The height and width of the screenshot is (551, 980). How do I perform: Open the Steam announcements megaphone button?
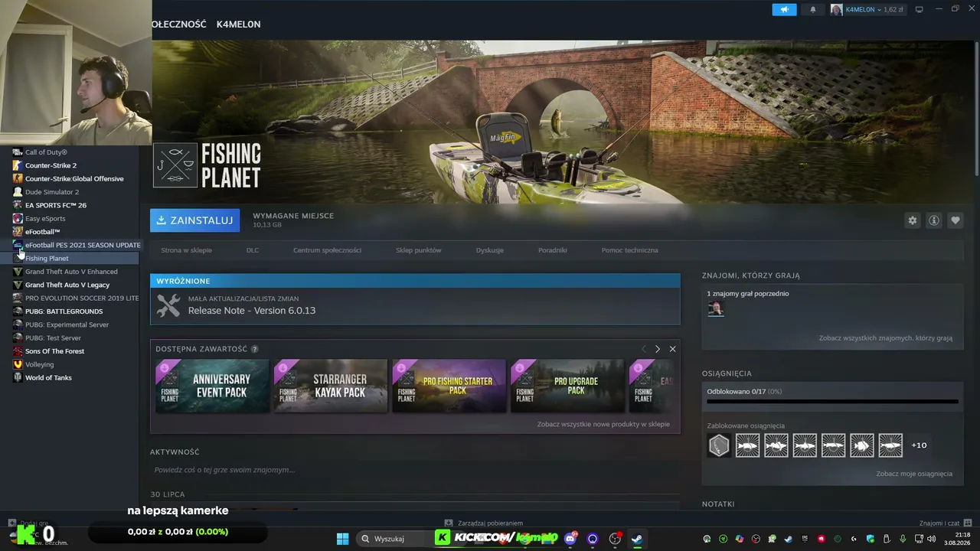click(784, 9)
